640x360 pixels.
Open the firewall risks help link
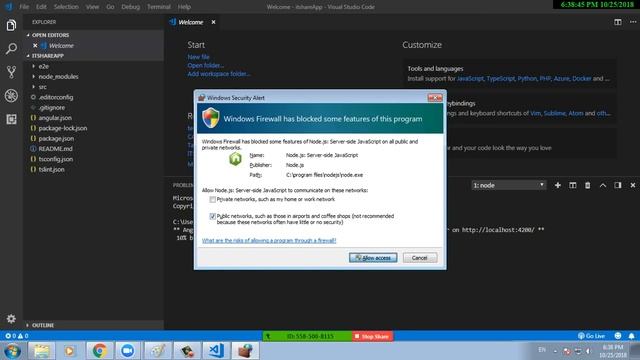(x=269, y=240)
